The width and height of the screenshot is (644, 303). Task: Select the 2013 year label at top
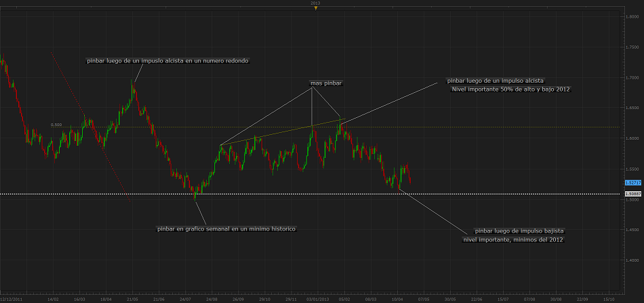[315, 3]
